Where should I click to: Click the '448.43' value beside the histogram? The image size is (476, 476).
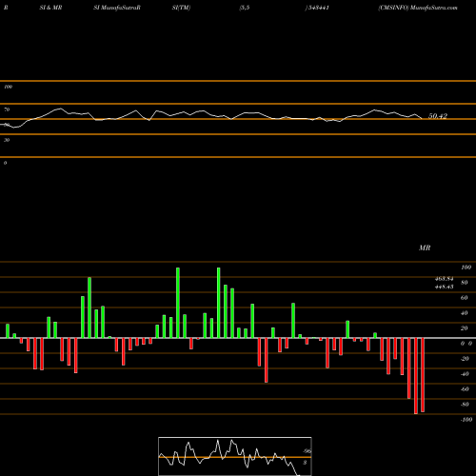click(444, 287)
